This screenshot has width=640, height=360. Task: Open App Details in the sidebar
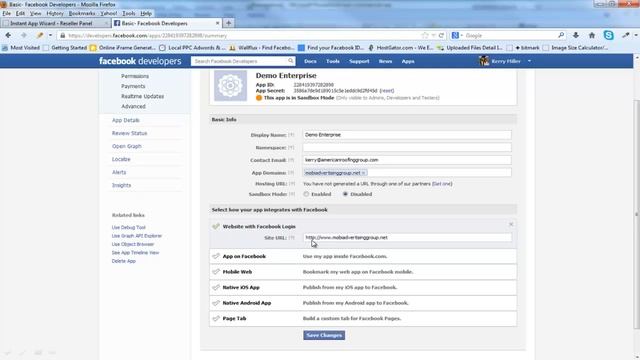click(x=126, y=120)
